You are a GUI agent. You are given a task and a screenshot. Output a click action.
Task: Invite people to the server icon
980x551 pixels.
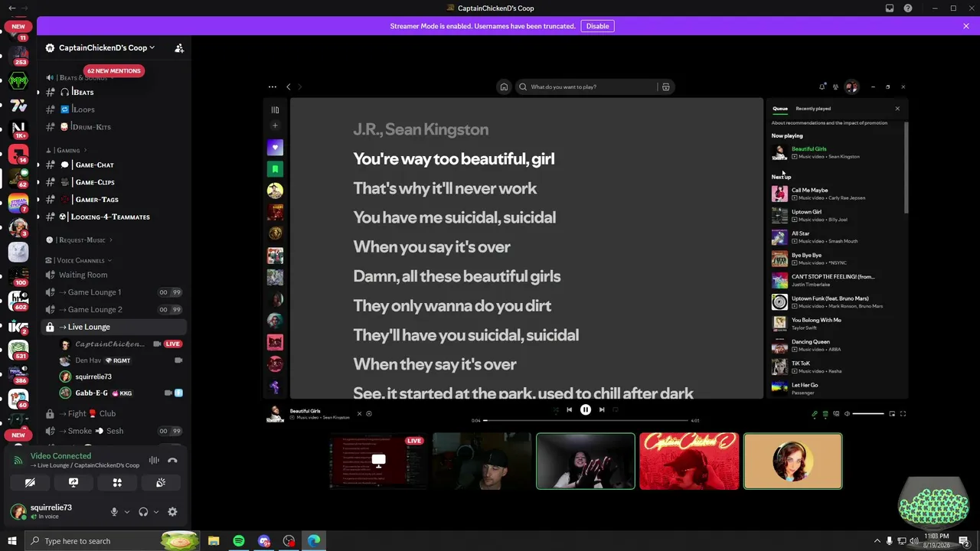tap(179, 47)
